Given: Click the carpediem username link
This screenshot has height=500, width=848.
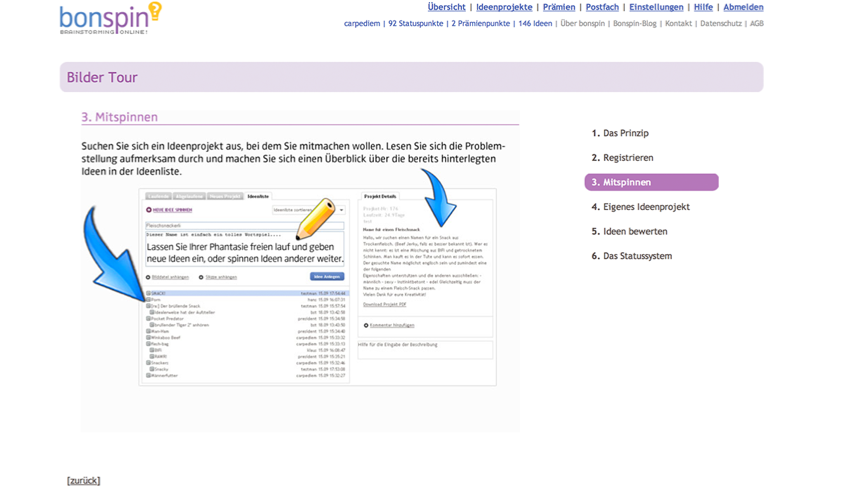Looking at the screenshot, I should tap(362, 23).
